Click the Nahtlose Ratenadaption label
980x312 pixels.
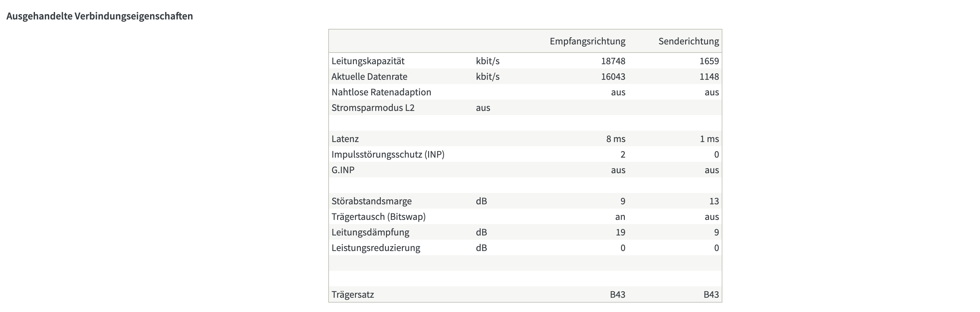coord(381,92)
